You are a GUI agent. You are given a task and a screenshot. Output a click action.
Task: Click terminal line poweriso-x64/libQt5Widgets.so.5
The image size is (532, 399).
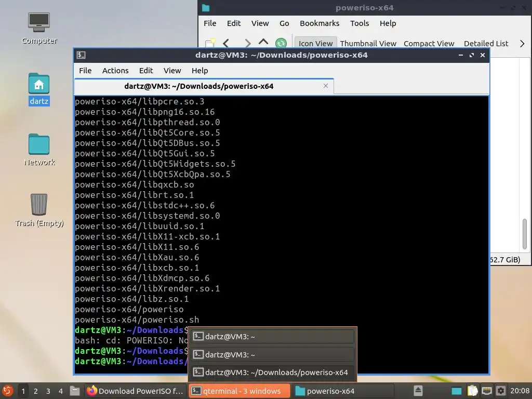click(155, 164)
